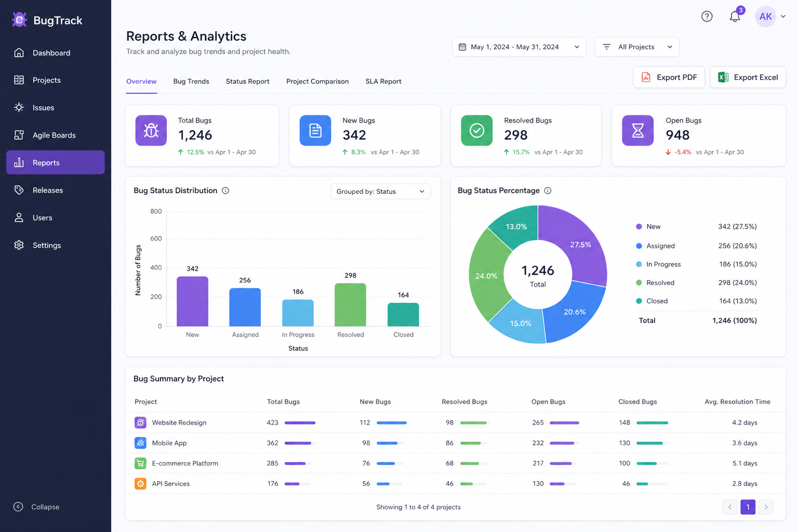Click the E-commerce Platform project name

[x=185, y=463]
